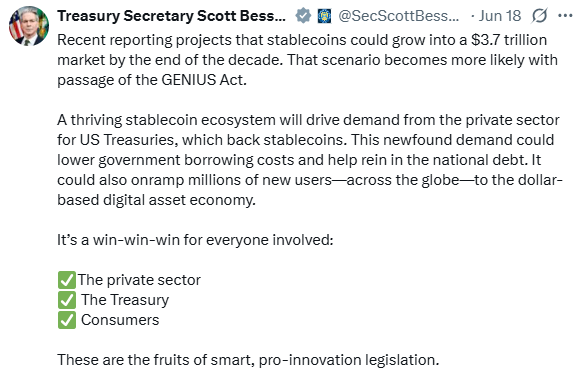This screenshot has width=585, height=373.
Task: Click the words GENIUS Act
Action: [203, 80]
